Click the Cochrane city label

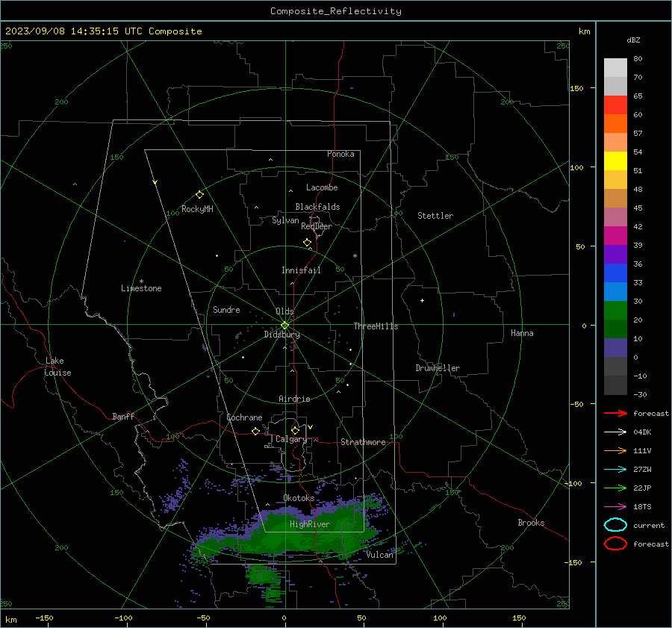pos(244,417)
